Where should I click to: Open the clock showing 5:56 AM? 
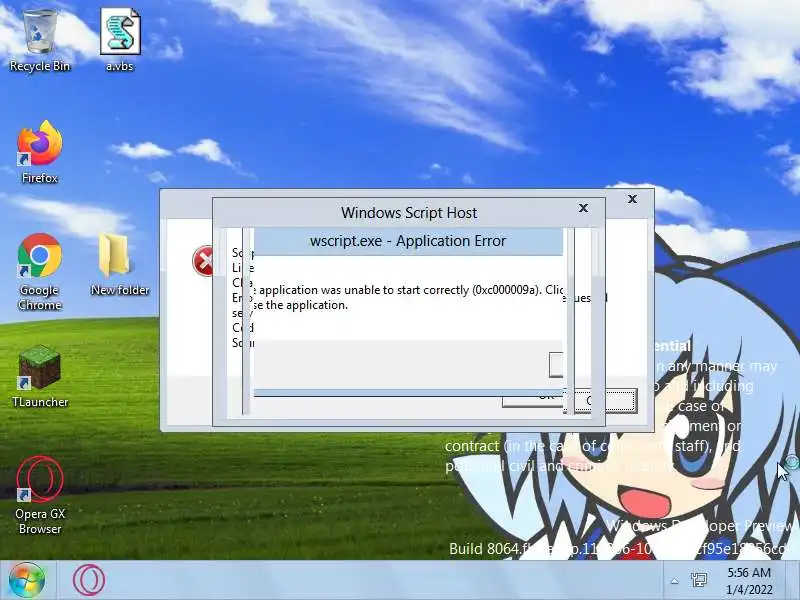click(x=748, y=581)
